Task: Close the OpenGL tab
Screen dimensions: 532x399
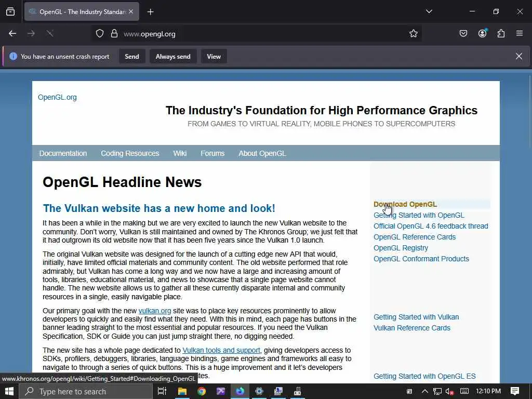Action: coord(131,12)
